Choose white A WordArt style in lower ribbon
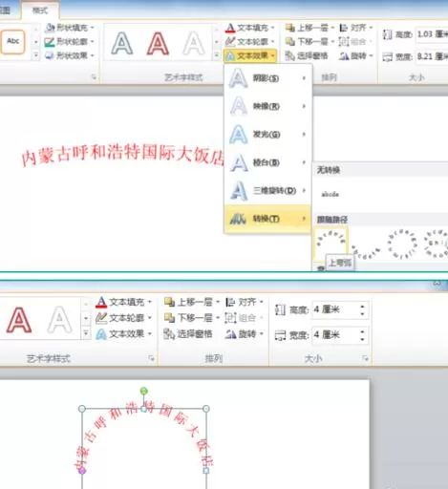Image resolution: width=448 pixels, height=489 pixels. pos(59,320)
